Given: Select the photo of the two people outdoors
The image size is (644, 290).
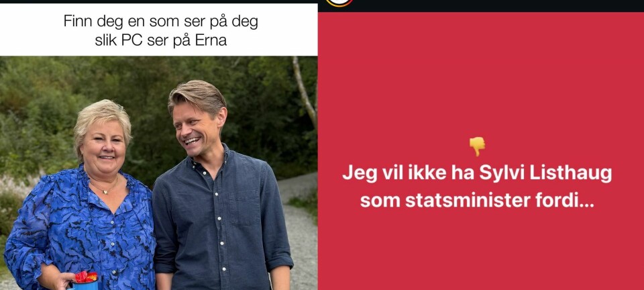Looking at the screenshot, I should (158, 173).
